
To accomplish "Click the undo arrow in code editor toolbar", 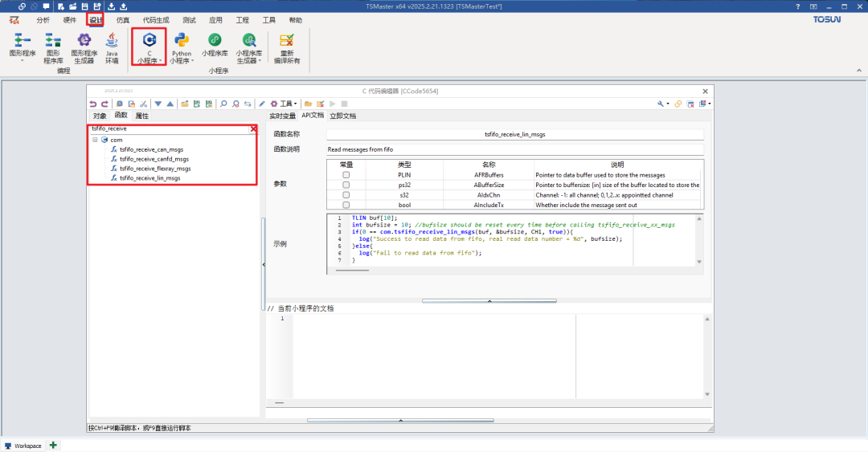I will click(93, 104).
